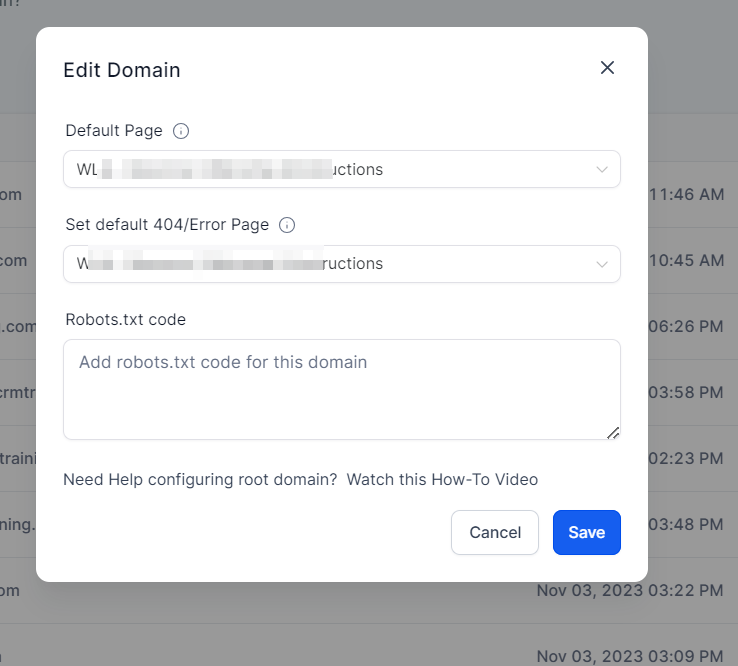
Task: Click Need Help configuring root domain text
Action: [200, 479]
